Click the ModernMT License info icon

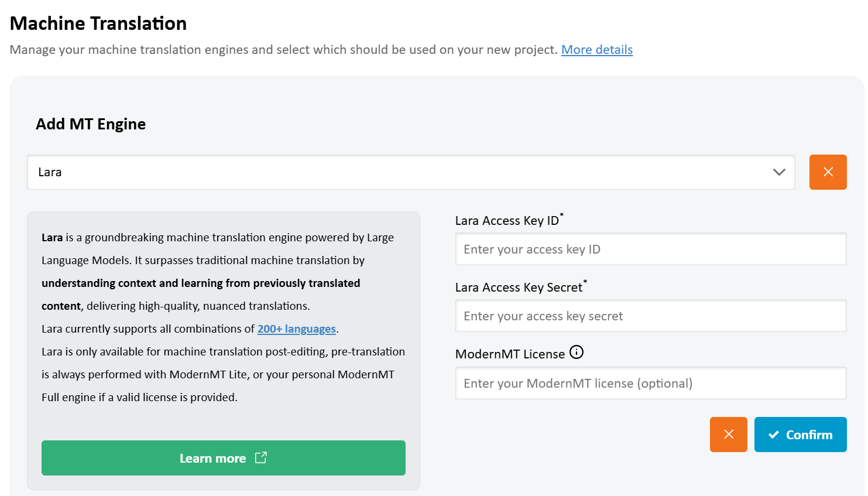[577, 352]
